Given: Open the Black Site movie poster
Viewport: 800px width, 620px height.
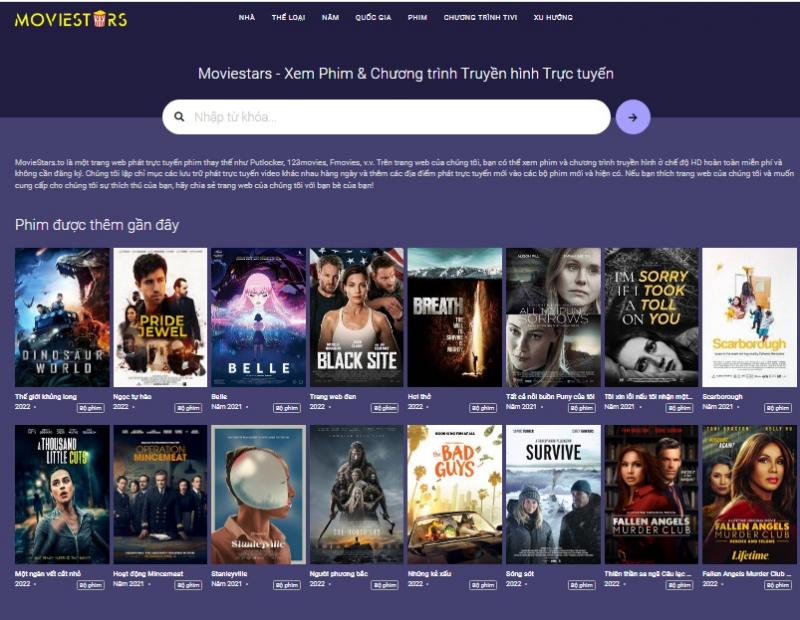Looking at the screenshot, I should (x=357, y=317).
